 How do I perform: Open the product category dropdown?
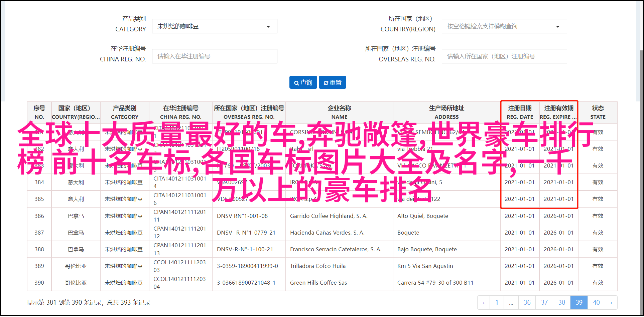click(x=215, y=26)
